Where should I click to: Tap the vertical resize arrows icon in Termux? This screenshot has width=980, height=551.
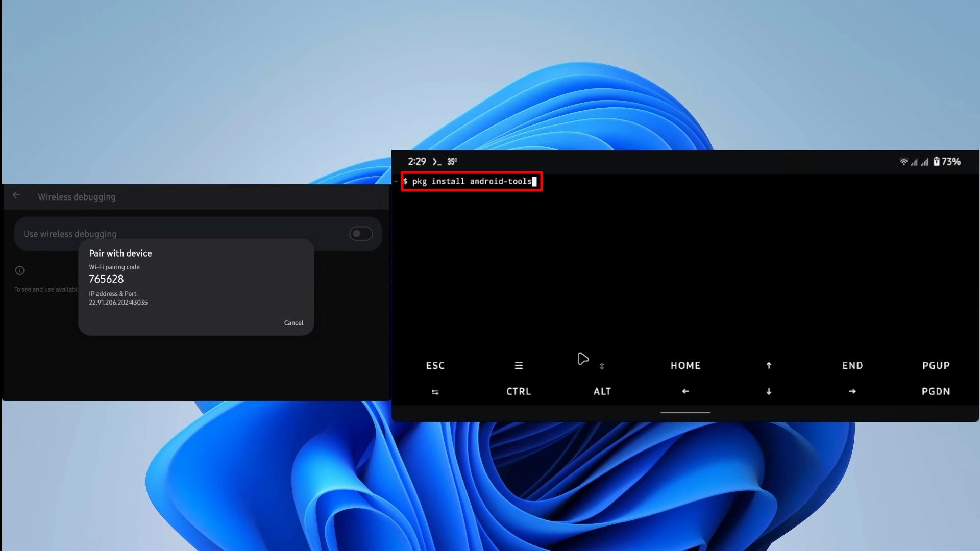602,365
